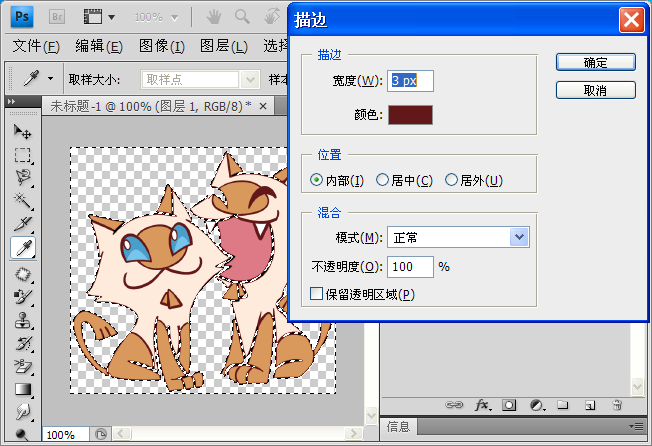The image size is (652, 446).
Task: Open eyedropper tool preset picker arrow
Action: [x=50, y=78]
